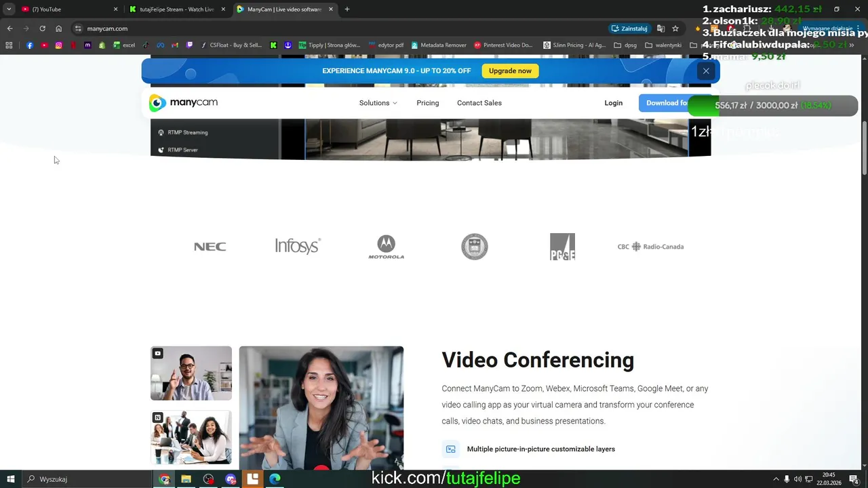Click the picture-in-picture layers icon
Viewport: 868px width, 488px height.
pyautogui.click(x=451, y=449)
